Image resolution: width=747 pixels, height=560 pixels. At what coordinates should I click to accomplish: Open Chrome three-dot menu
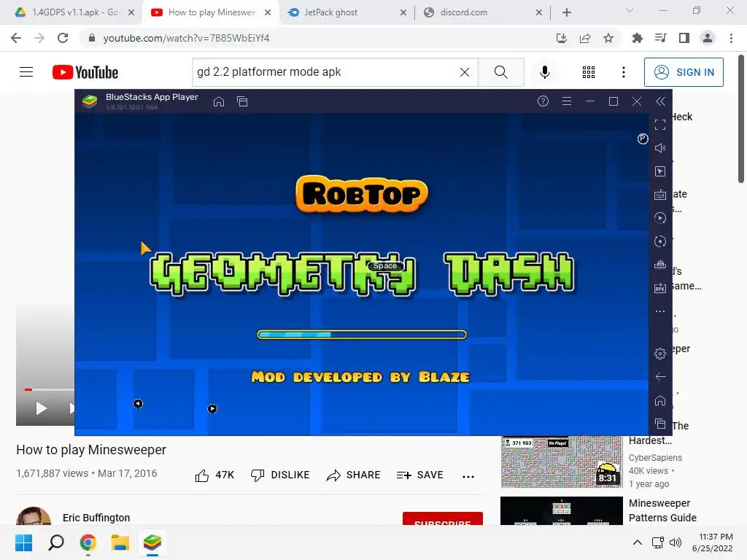(731, 38)
